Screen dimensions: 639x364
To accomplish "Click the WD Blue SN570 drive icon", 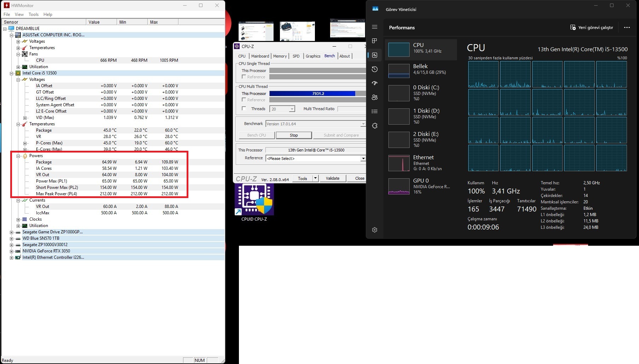I will tap(18, 238).
